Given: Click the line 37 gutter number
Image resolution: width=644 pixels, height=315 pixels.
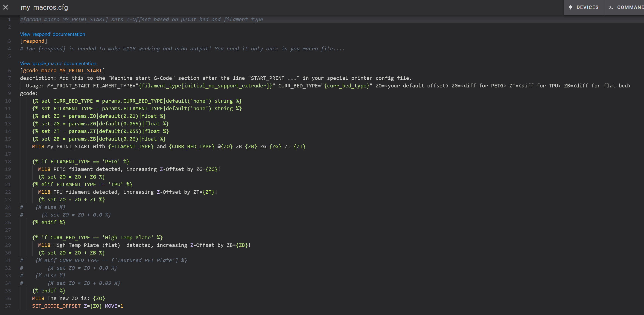Looking at the screenshot, I should pyautogui.click(x=8, y=306).
